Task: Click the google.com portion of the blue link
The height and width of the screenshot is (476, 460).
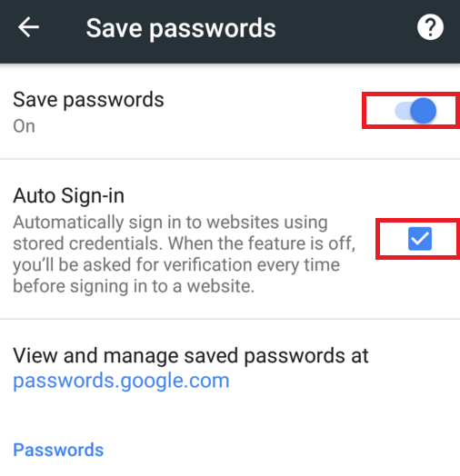Action: click(175, 381)
